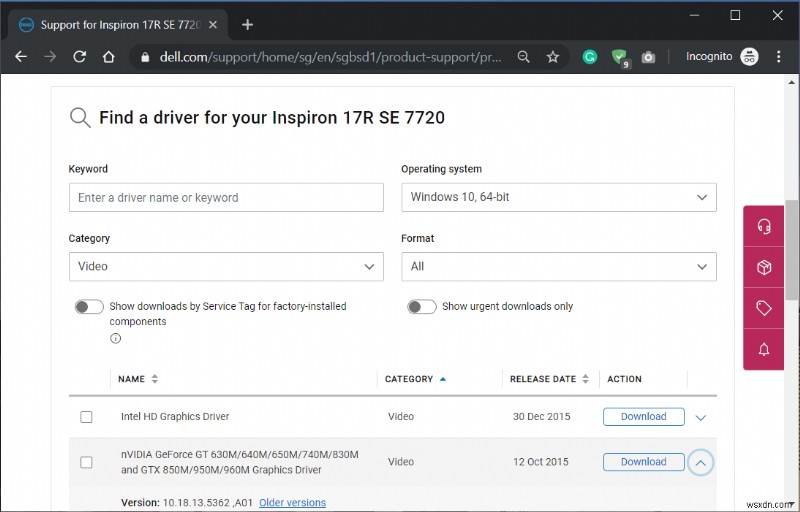Click the Keyword search input field
The width and height of the screenshot is (800, 512).
226,197
